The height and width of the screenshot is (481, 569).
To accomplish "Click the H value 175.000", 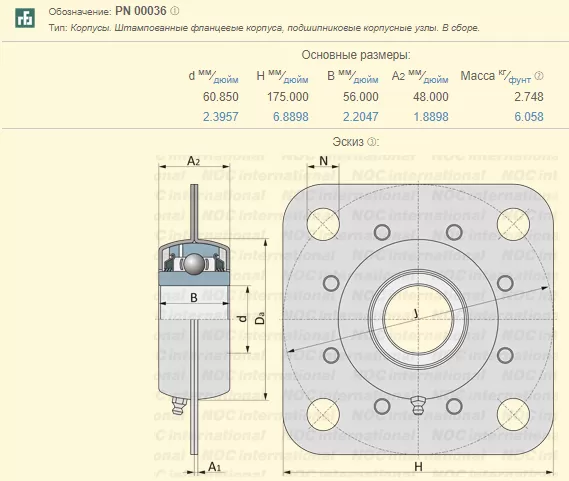I will (x=288, y=97).
